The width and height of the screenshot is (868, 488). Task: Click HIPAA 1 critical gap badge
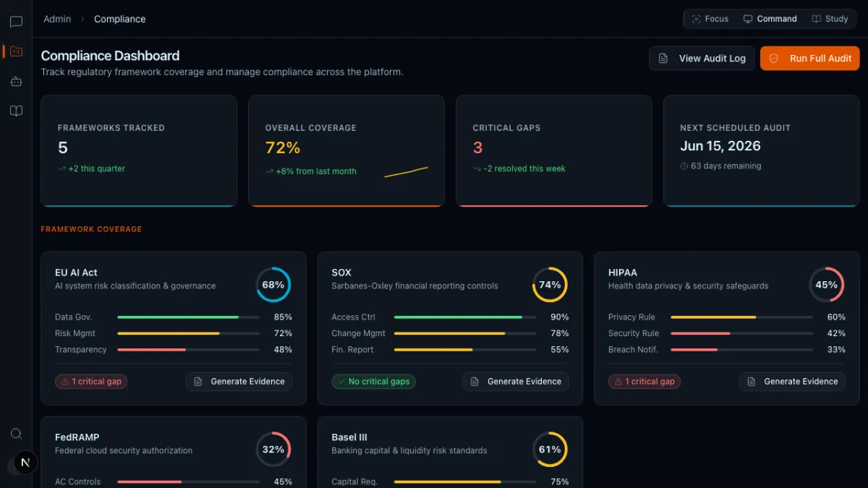coord(644,382)
